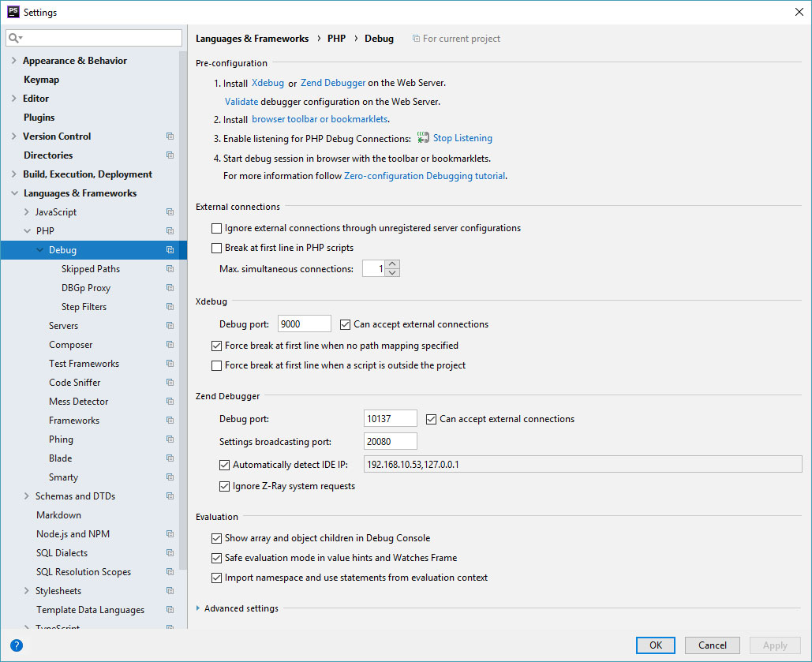Click Zend settings broadcasting port field
Screen dimensions: 812x662
[x=391, y=442]
